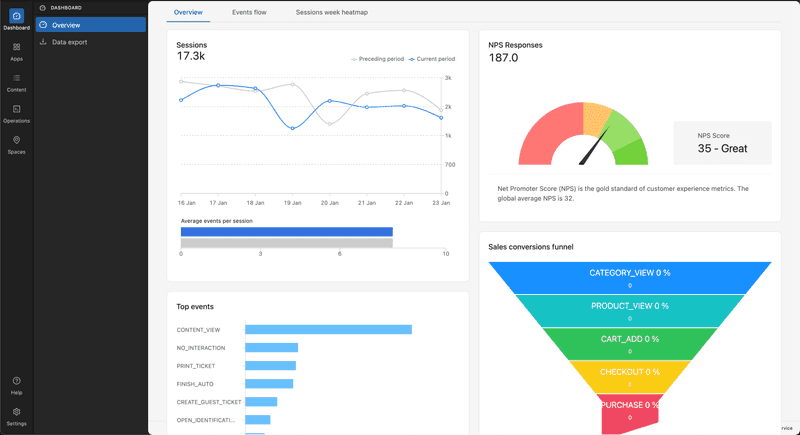Go to Content section icon
This screenshot has height=435, width=800.
point(16,78)
